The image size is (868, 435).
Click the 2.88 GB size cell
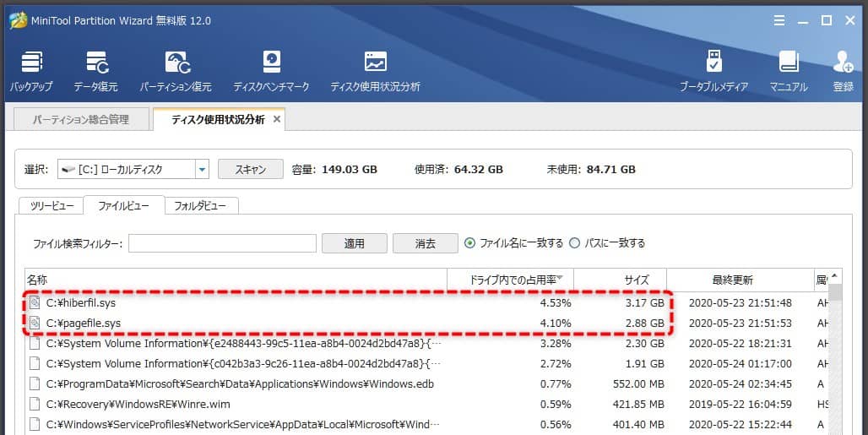(644, 323)
